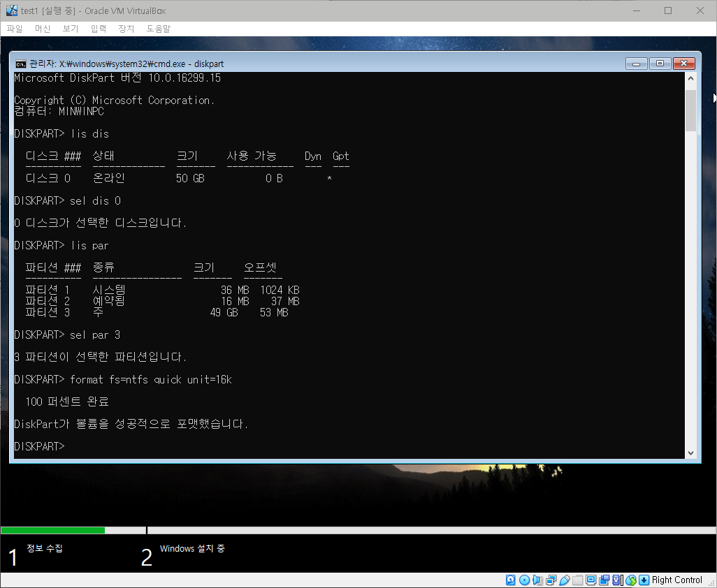Viewport: 717px width, 588px height.
Task: Minimize the cmd.exe diskpart console window
Action: coord(636,64)
